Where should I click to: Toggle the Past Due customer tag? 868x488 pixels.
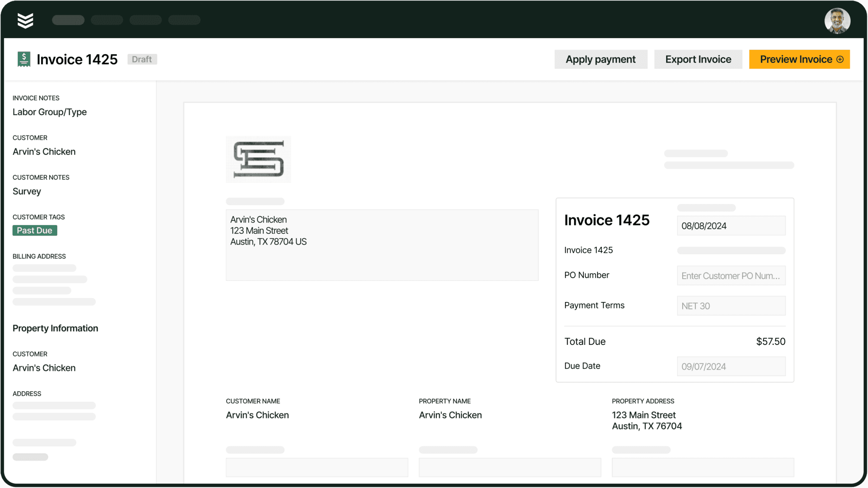pos(35,231)
